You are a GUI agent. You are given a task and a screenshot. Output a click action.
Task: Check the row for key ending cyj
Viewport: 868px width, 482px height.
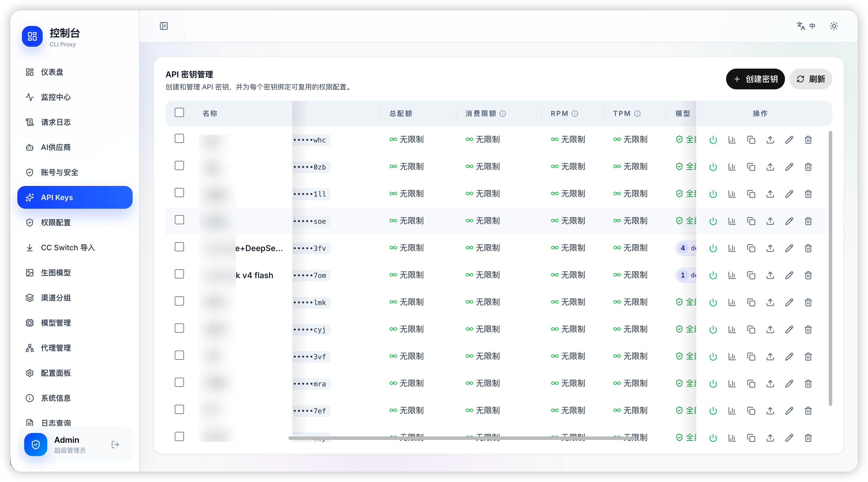pos(179,328)
